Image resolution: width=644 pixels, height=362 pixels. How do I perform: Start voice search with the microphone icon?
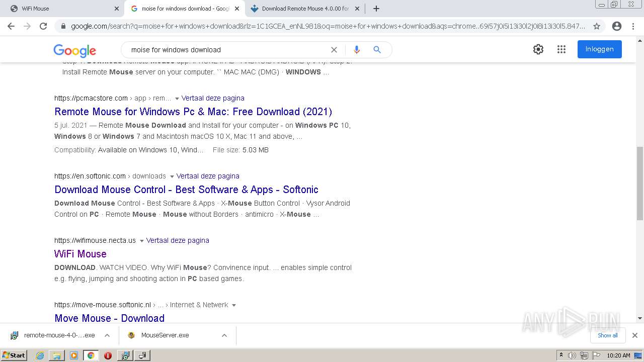point(357,50)
